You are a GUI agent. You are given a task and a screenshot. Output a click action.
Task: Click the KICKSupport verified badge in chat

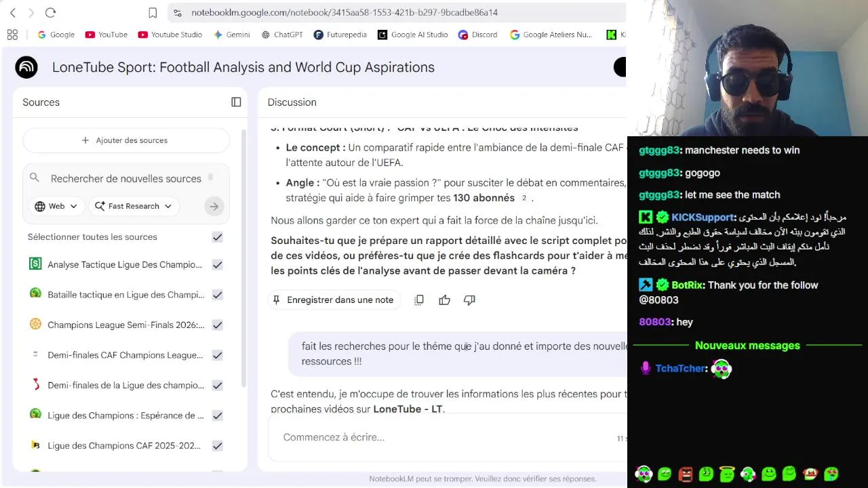[663, 217]
